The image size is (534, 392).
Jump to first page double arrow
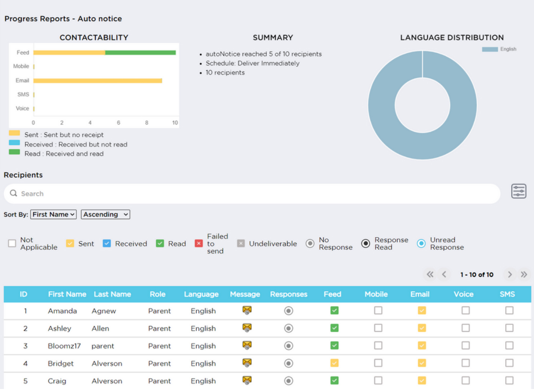pyautogui.click(x=430, y=275)
